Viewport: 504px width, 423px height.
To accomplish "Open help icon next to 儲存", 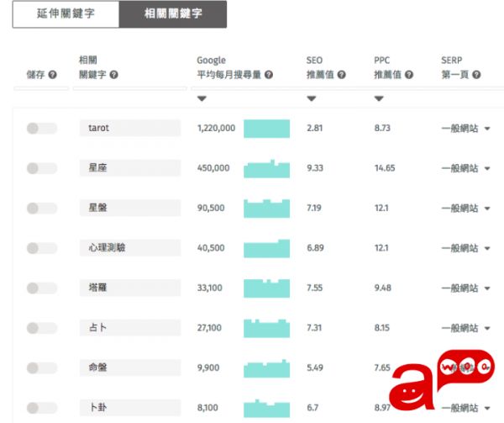I will click(x=52, y=75).
